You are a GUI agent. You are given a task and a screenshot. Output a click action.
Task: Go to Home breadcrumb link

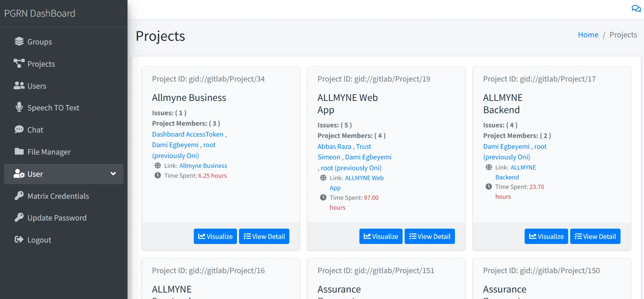click(x=588, y=35)
